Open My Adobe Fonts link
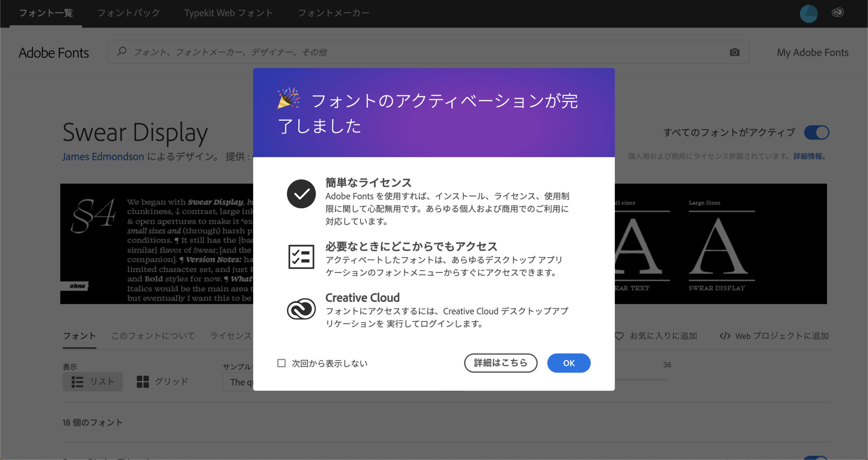Image resolution: width=868 pixels, height=460 pixels. 812,53
